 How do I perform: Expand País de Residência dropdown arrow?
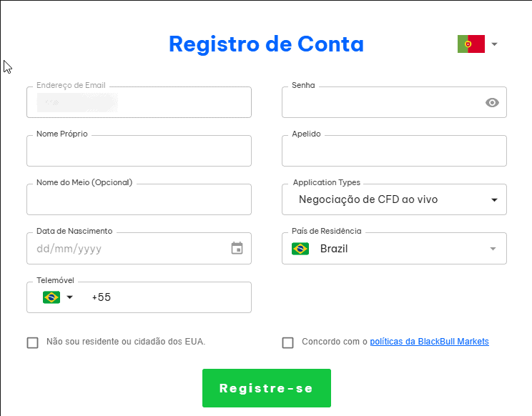493,249
